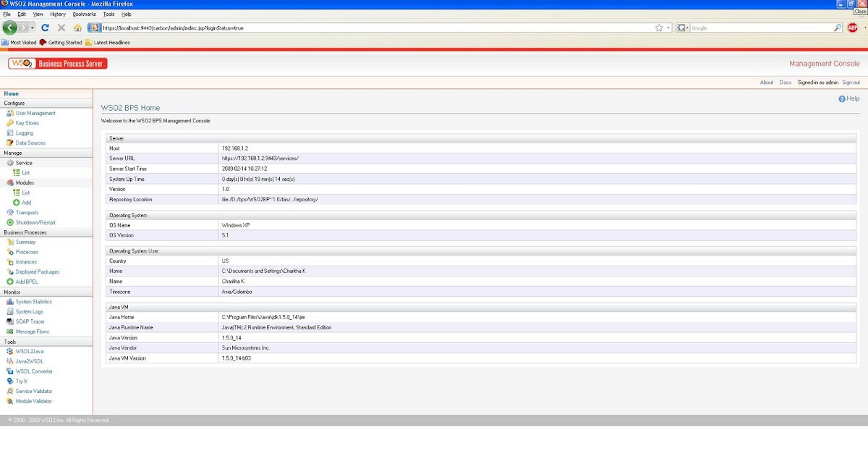868x456 pixels.
Task: Click the bookmark star in address bar
Action: 659,28
